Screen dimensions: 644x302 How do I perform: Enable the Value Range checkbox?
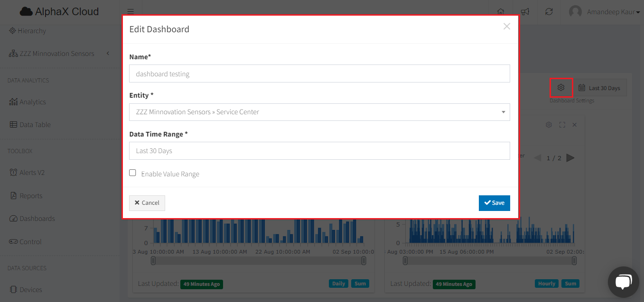pyautogui.click(x=133, y=173)
